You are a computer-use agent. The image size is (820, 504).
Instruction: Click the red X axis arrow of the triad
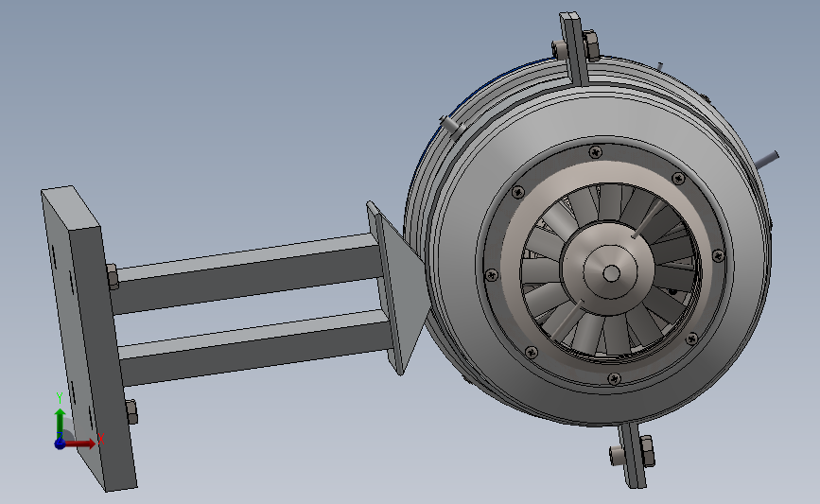coord(81,443)
